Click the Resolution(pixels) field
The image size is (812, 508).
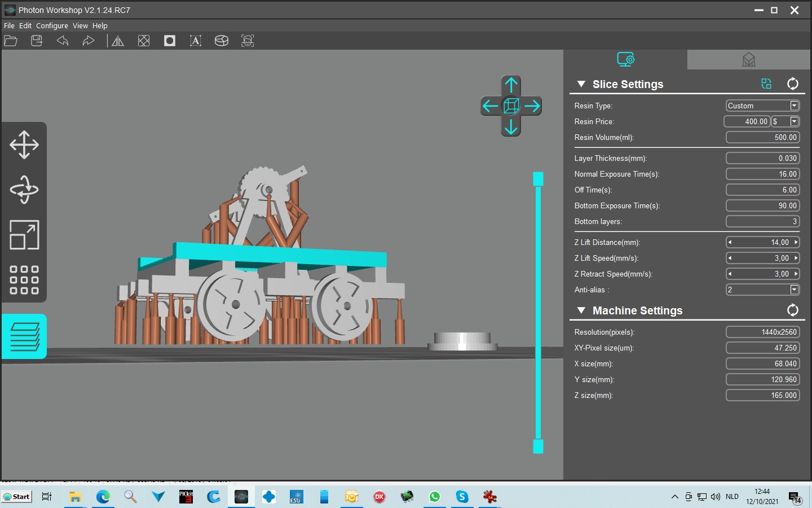pos(762,332)
